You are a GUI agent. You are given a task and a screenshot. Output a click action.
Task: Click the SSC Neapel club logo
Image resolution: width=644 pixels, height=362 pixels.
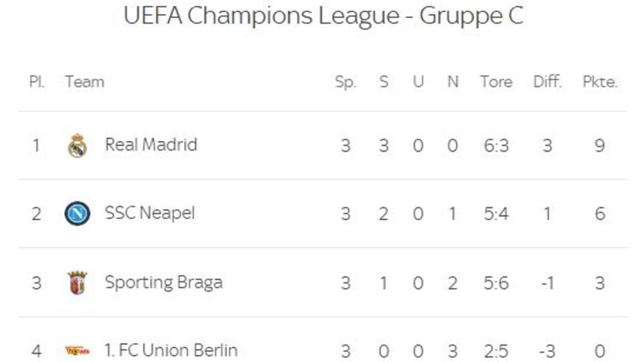coord(77,214)
